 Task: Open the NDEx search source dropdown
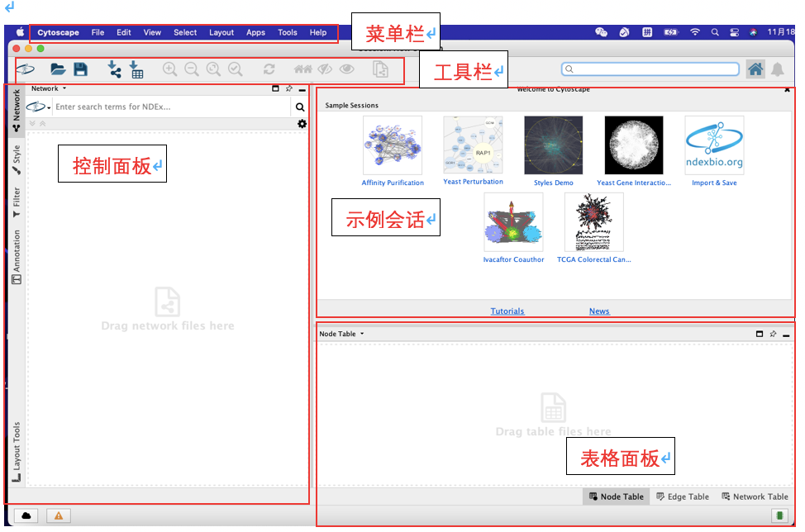(x=39, y=107)
